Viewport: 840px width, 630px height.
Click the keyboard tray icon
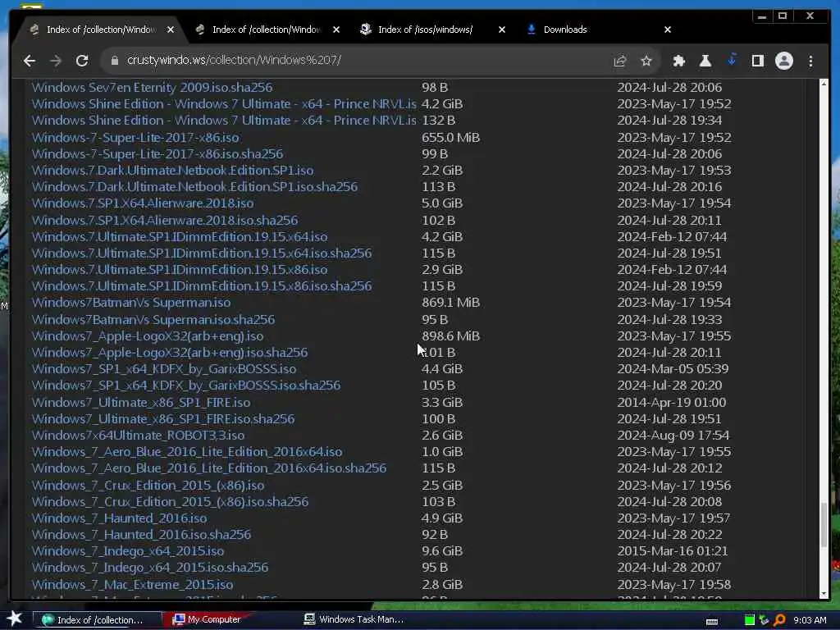tap(712, 622)
